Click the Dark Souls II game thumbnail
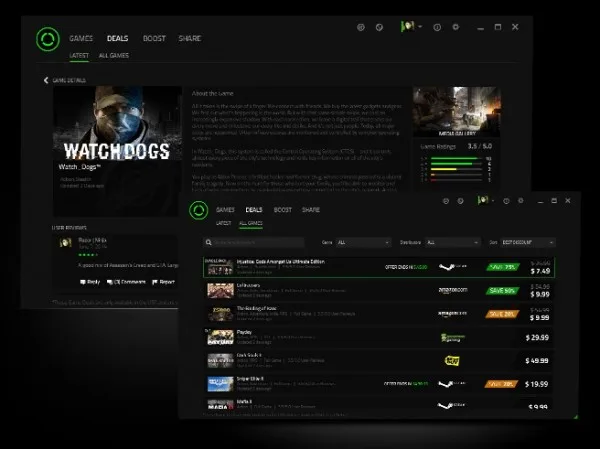This screenshot has height=449, width=600. (x=220, y=361)
